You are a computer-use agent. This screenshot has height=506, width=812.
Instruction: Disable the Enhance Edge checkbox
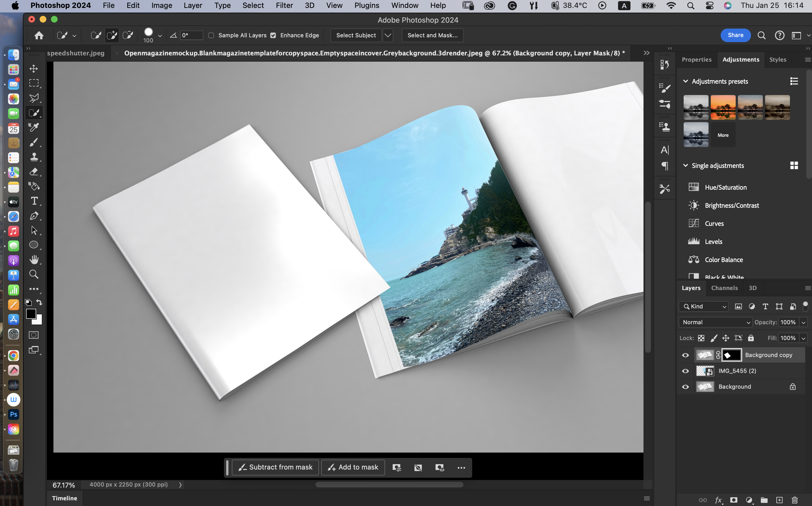click(x=273, y=35)
